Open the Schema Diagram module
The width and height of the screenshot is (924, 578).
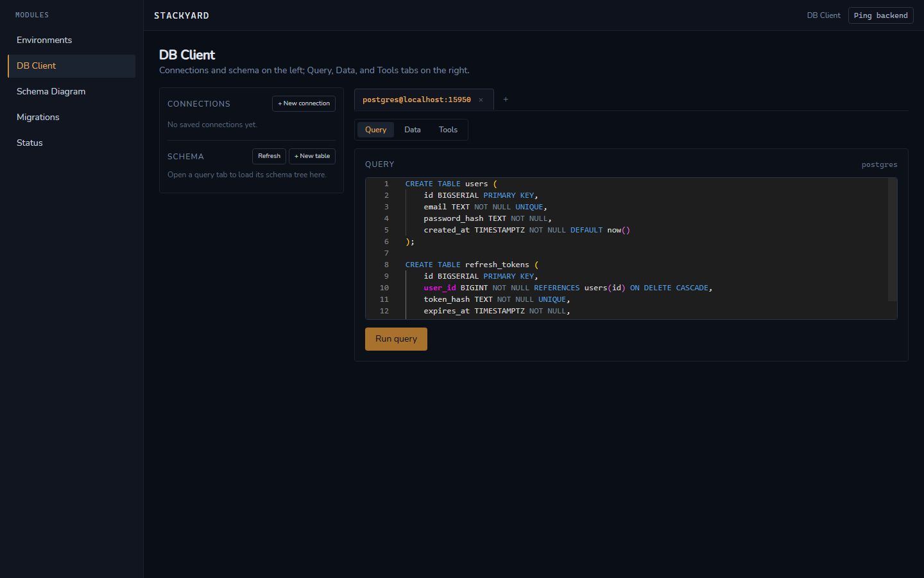click(x=72, y=91)
